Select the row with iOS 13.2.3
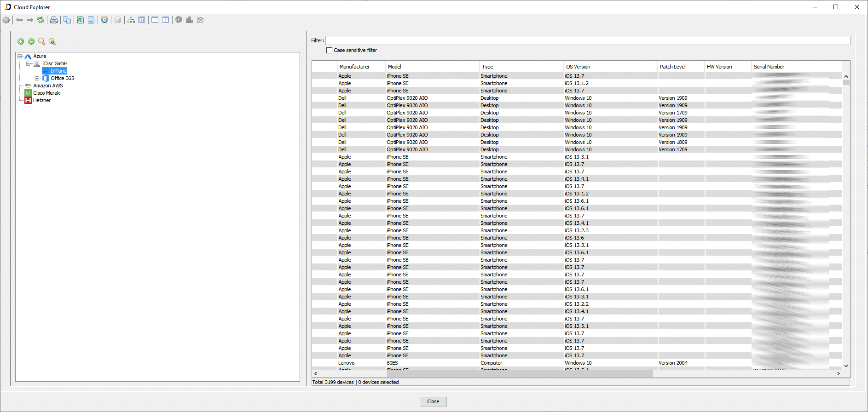The height and width of the screenshot is (412, 868). point(577,230)
